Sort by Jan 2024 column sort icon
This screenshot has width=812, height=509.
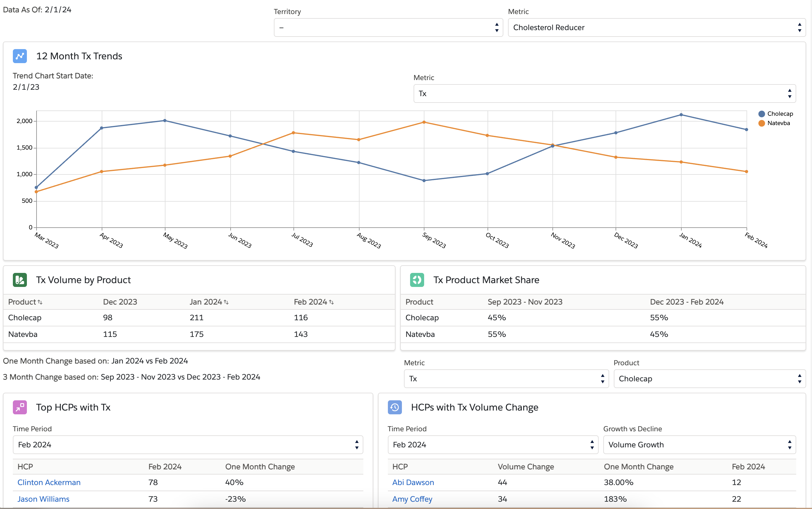226,302
